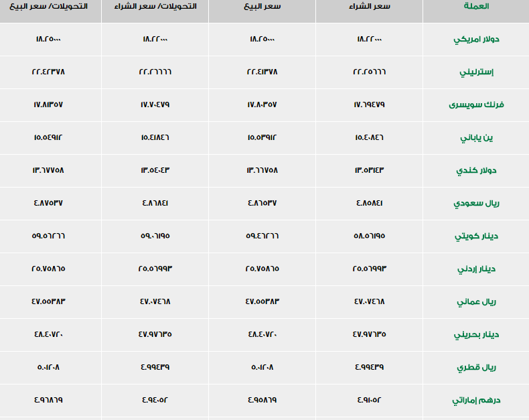Screen dimensions: 529x420
Task: Select the US dollar buy price cell
Action: tap(369, 39)
